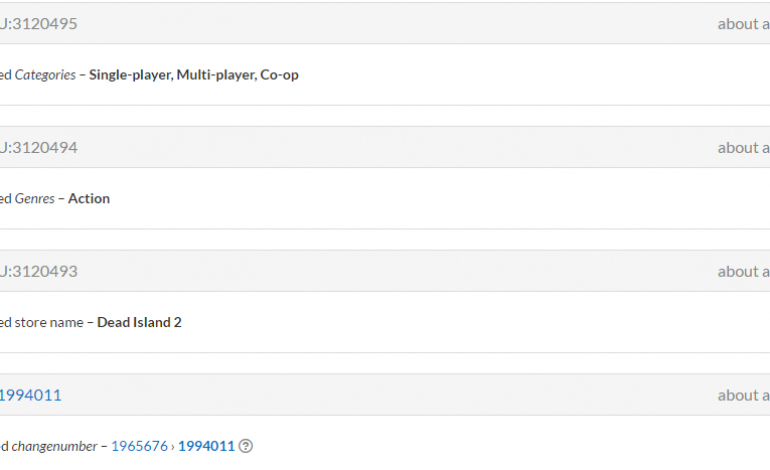Click the Multi-player category value
This screenshot has height=470, width=770.
(215, 75)
